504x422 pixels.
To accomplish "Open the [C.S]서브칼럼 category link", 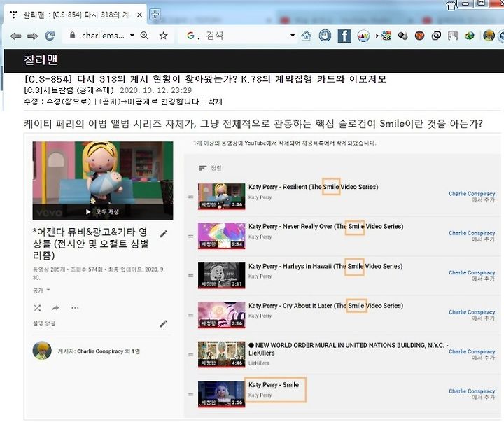I will [x=69, y=90].
